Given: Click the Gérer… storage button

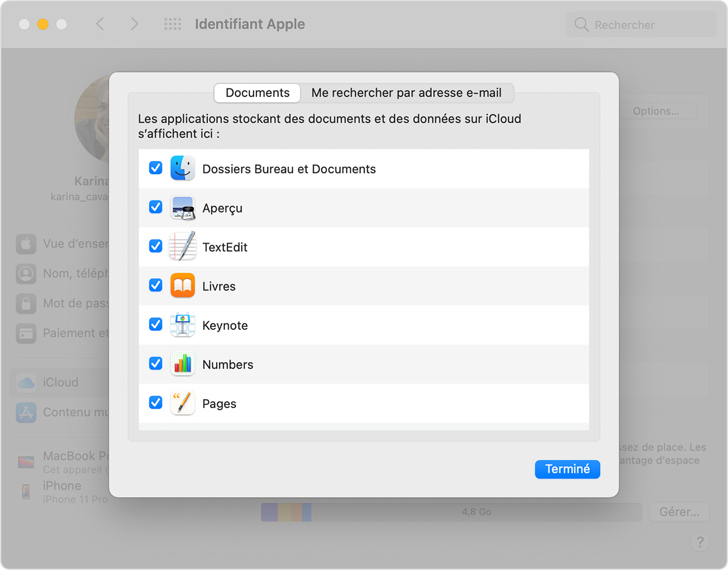Looking at the screenshot, I should [679, 512].
